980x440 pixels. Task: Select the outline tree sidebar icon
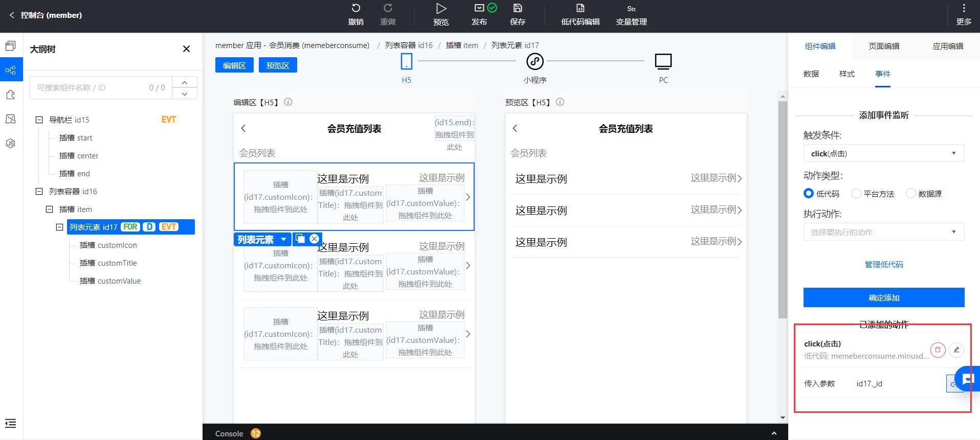pyautogui.click(x=11, y=70)
